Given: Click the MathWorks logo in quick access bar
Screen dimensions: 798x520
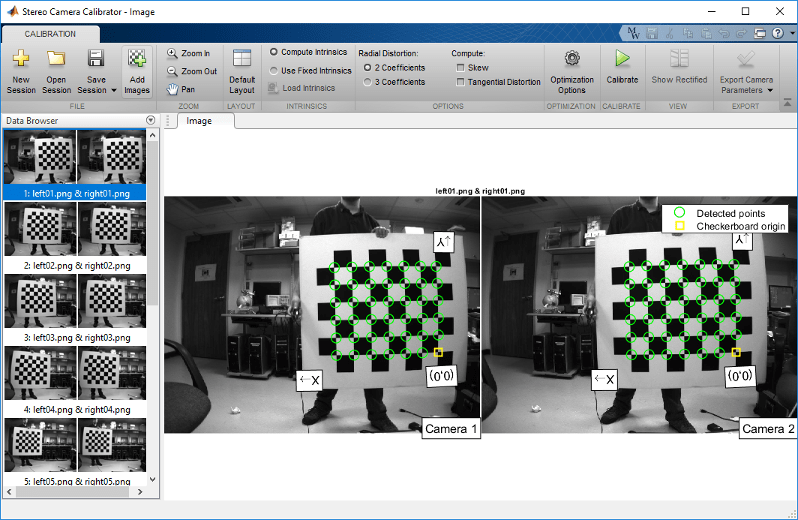Looking at the screenshot, I should coord(634,34).
